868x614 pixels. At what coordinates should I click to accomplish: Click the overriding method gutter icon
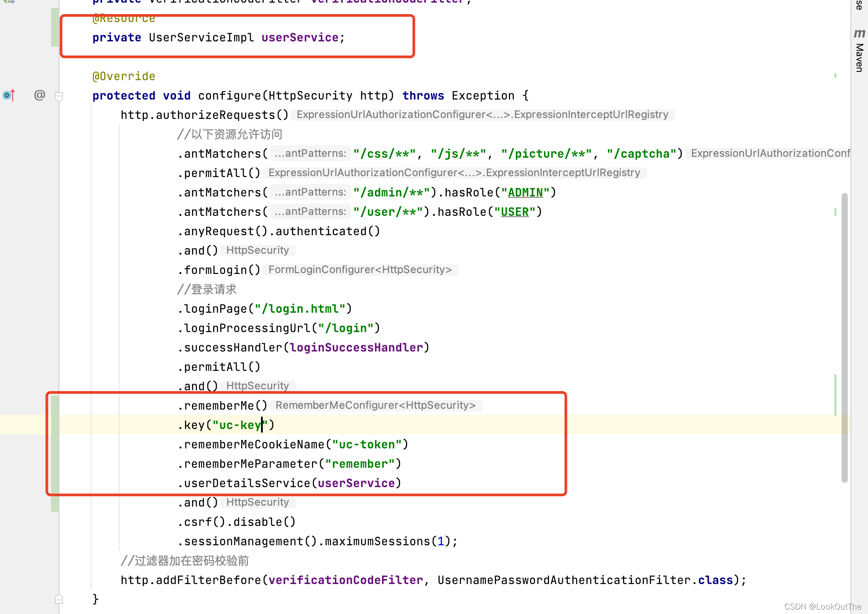coord(9,95)
